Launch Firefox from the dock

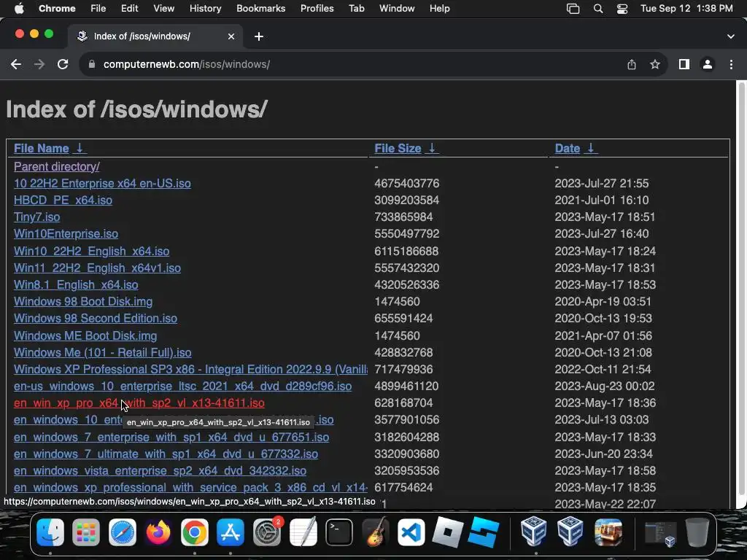(x=158, y=532)
